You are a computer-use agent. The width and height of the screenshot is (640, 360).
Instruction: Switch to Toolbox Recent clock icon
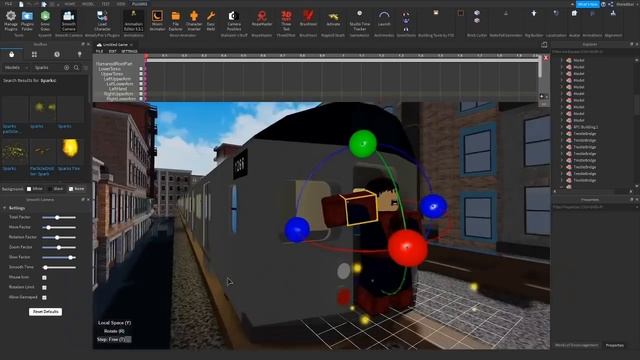pos(57,54)
